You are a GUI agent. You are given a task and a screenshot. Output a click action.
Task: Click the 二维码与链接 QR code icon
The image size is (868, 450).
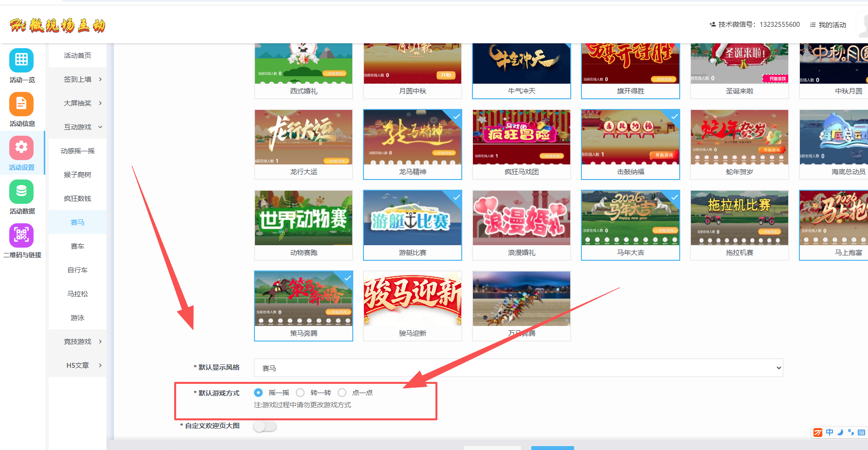pos(21,235)
